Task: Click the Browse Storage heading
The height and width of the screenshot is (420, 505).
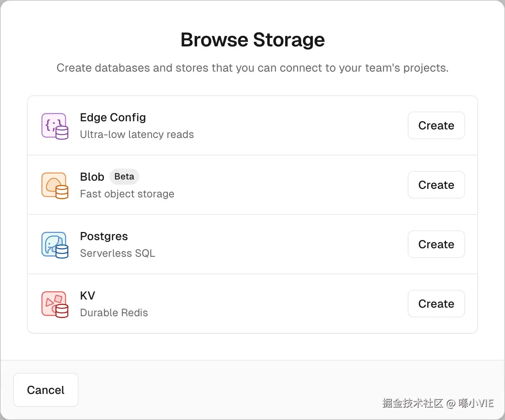Action: pyautogui.click(x=253, y=40)
